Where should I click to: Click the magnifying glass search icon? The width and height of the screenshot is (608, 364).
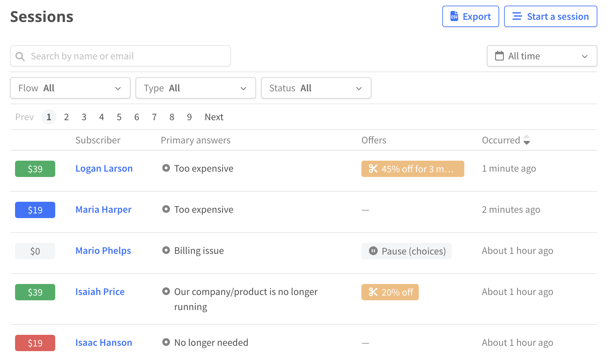(x=20, y=56)
